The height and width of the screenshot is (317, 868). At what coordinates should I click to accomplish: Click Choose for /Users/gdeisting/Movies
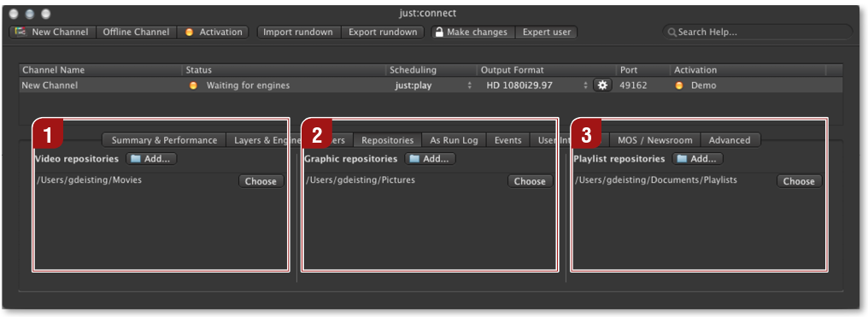[261, 181]
